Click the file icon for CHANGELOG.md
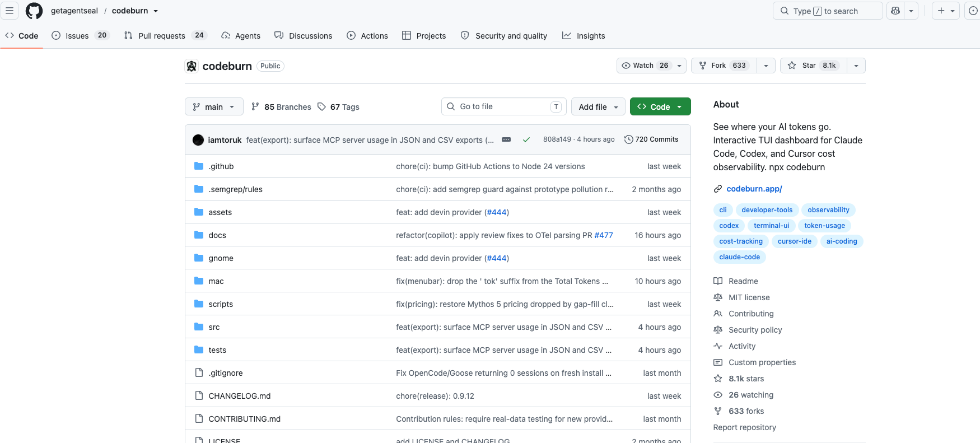980x443 pixels. coord(199,396)
